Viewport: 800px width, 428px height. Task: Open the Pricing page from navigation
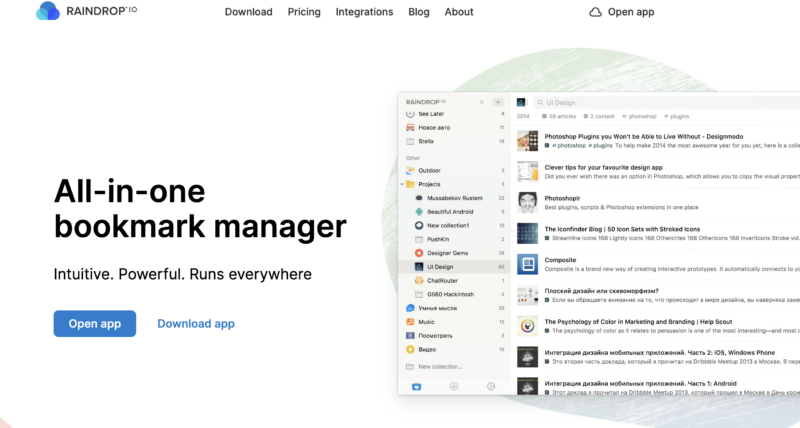tap(304, 12)
